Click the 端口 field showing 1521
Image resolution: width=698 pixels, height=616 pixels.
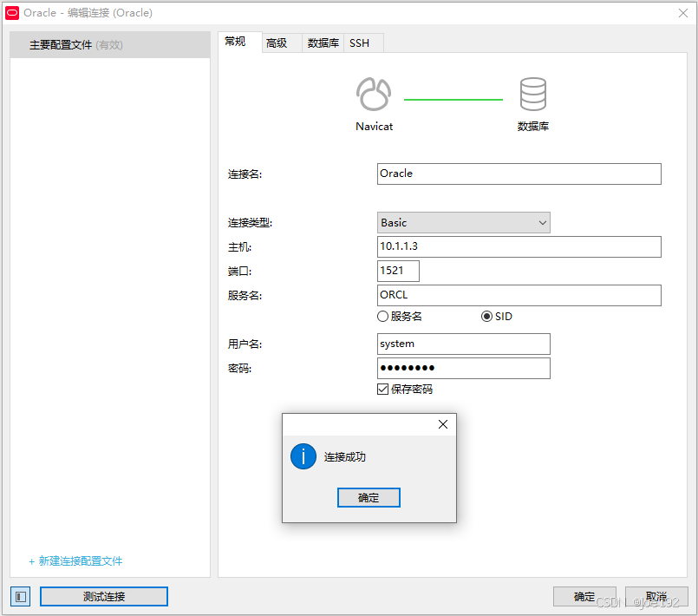point(398,271)
